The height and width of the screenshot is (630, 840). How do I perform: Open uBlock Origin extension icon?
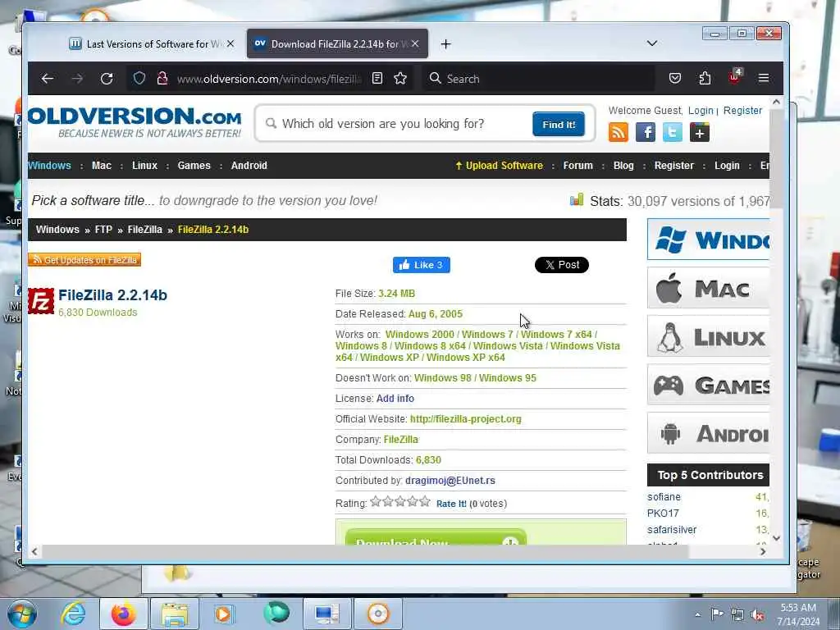click(734, 78)
